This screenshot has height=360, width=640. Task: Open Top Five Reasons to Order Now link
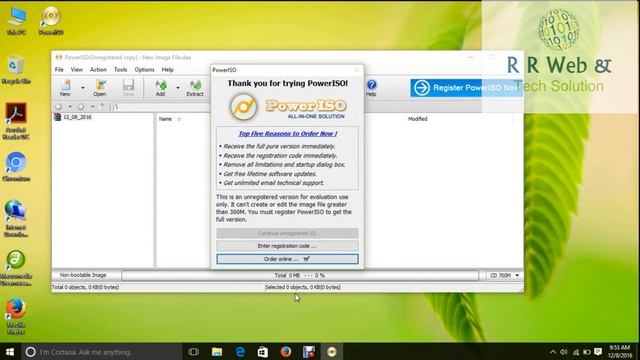(288, 133)
